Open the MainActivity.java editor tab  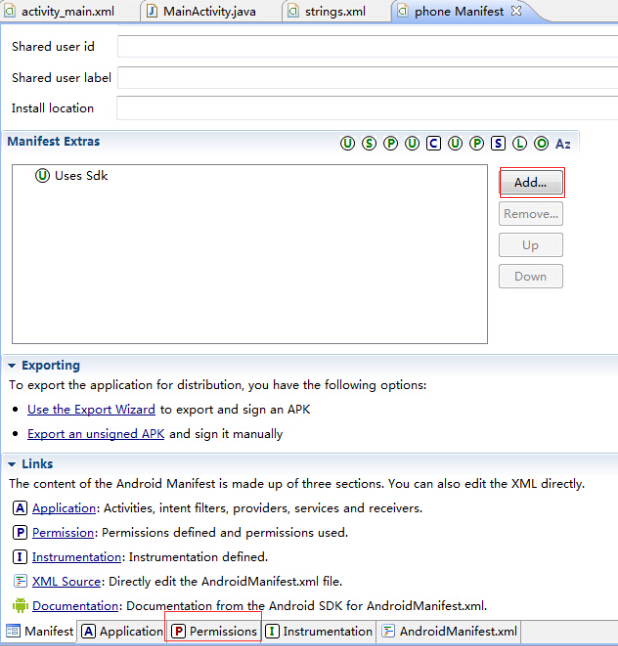coord(202,11)
